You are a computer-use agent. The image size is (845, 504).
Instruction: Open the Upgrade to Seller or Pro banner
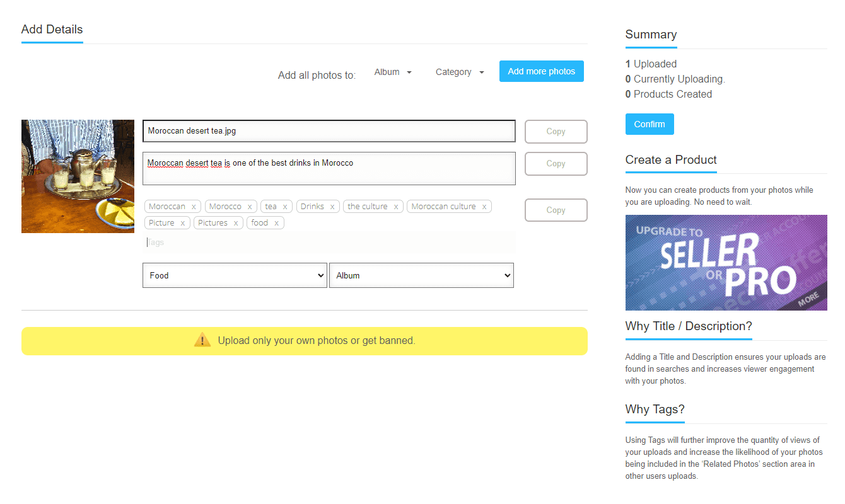pos(726,263)
